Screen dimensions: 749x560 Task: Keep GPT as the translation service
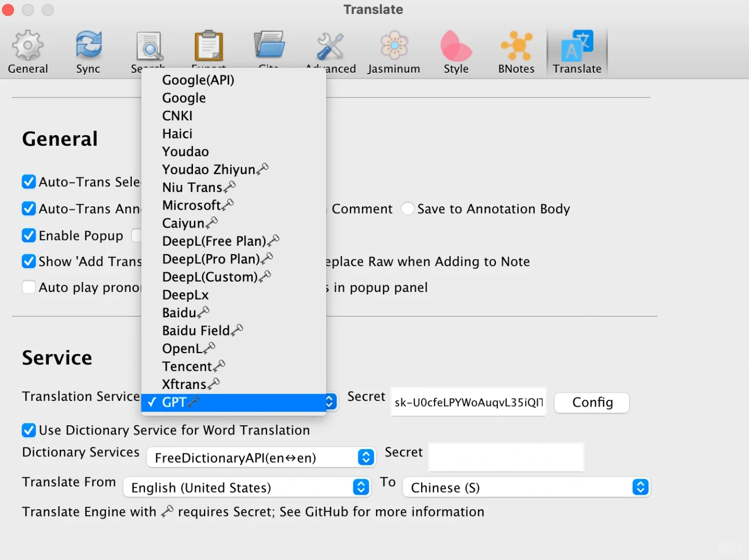(x=233, y=402)
